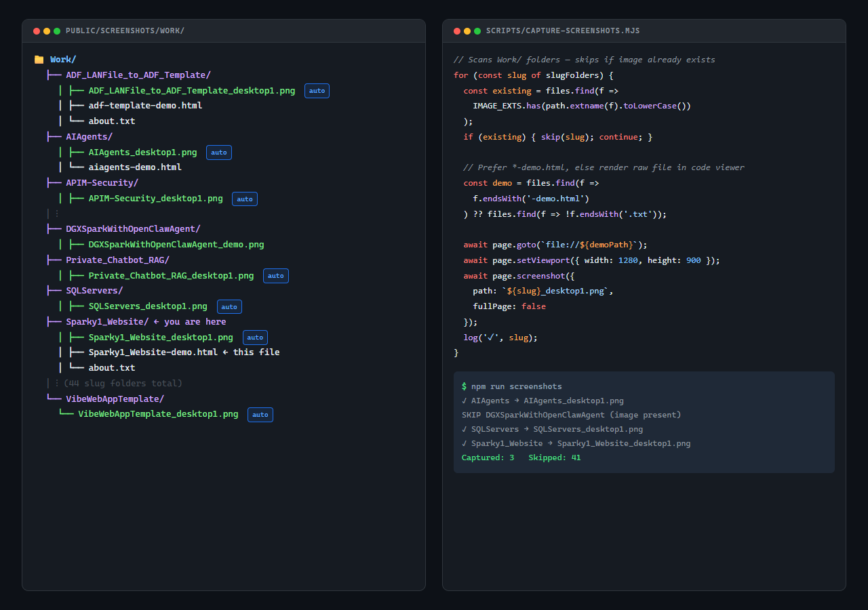Viewport: 868px width, 610px height.
Task: Click auto badge beside SQLServers_desktop1.png
Action: tap(229, 307)
